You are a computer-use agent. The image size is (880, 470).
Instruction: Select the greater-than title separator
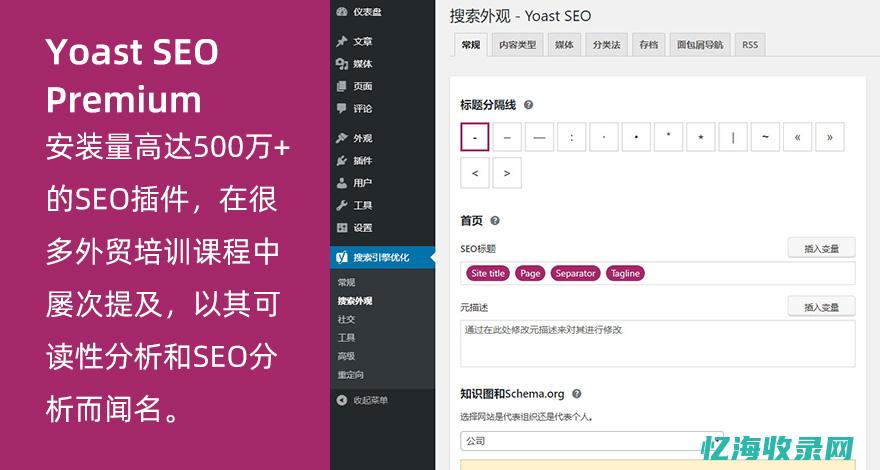[507, 173]
